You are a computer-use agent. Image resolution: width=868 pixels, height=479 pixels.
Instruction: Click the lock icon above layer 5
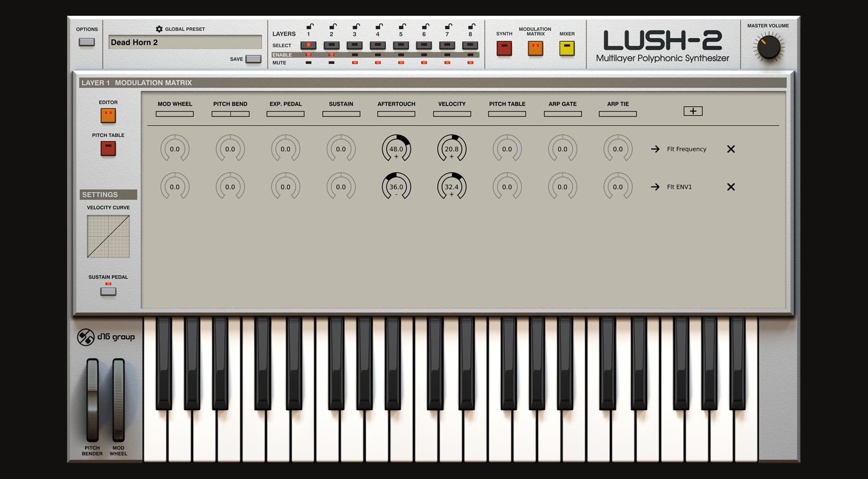point(402,26)
